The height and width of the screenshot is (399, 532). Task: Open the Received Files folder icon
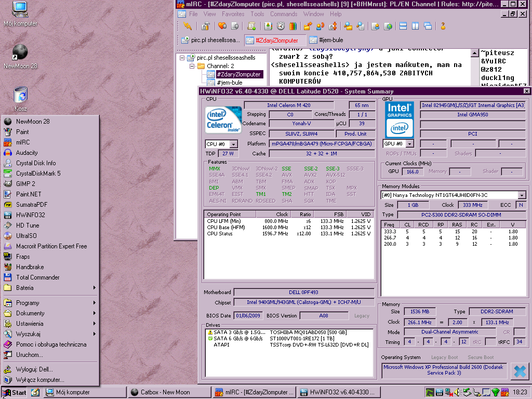348,26
